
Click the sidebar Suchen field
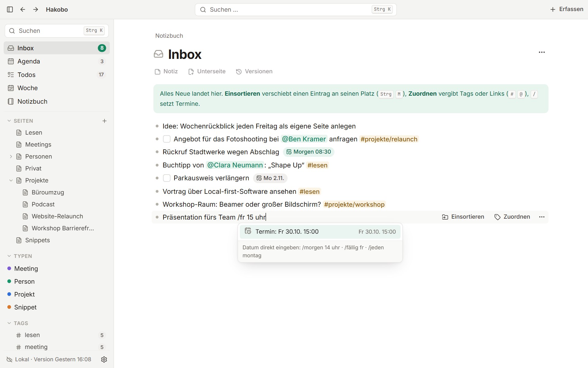[57, 31]
